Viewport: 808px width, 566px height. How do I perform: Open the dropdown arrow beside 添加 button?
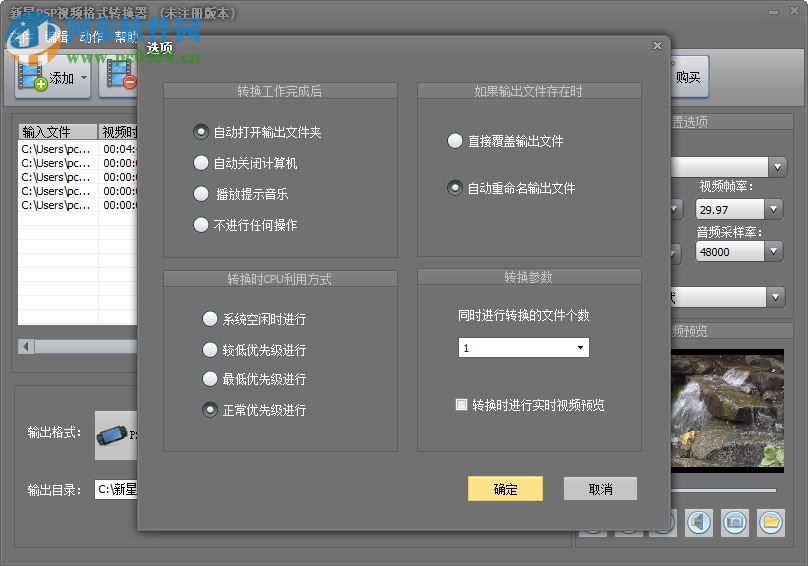click(84, 77)
